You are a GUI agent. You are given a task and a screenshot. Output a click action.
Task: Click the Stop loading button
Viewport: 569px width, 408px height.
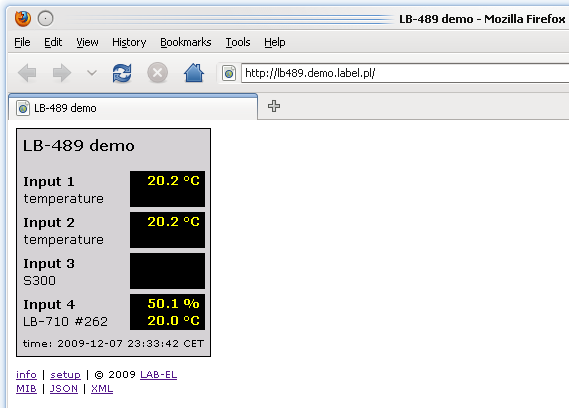(x=157, y=73)
